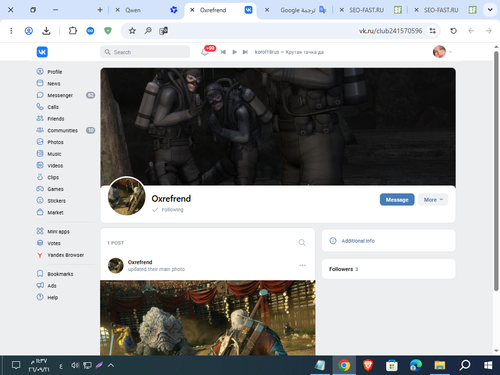Open the community cover image
Viewport: 500px width, 375px height.
278,126
